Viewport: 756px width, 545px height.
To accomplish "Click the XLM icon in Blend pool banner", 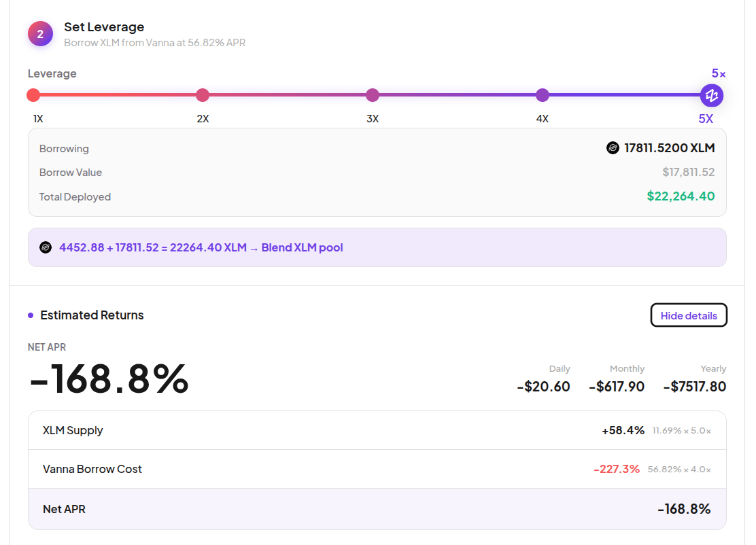I will coord(46,247).
